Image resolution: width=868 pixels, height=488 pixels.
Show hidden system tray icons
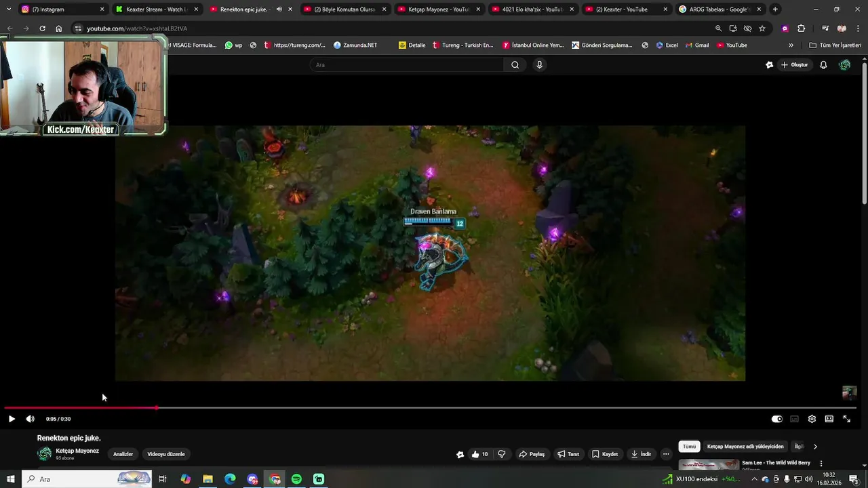[754, 479]
